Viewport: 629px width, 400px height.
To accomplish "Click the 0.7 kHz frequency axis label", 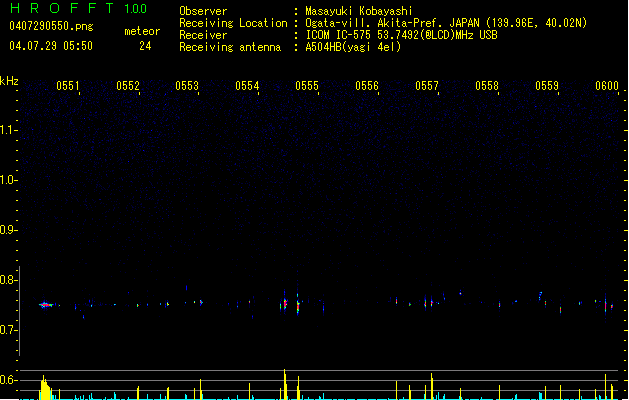I will [8, 330].
